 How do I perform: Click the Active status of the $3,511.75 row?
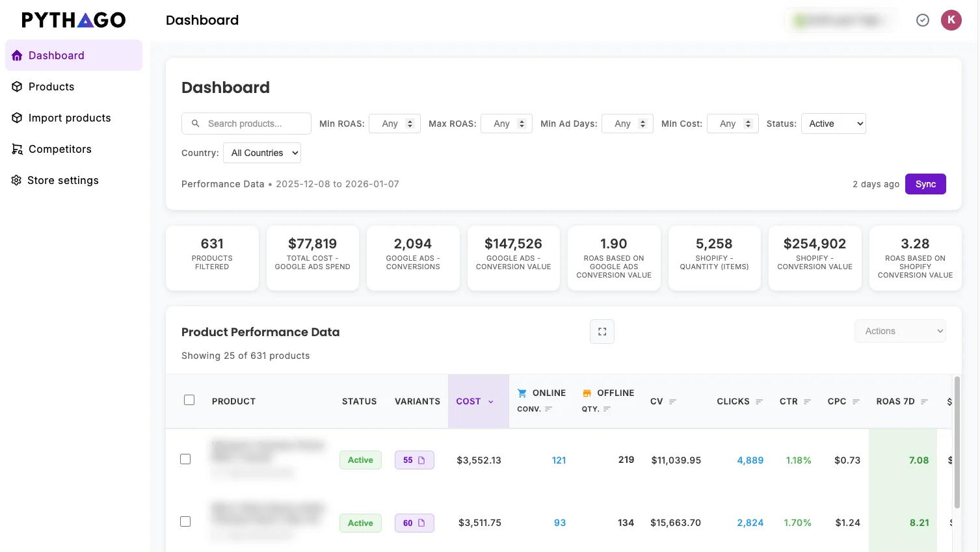click(x=360, y=523)
